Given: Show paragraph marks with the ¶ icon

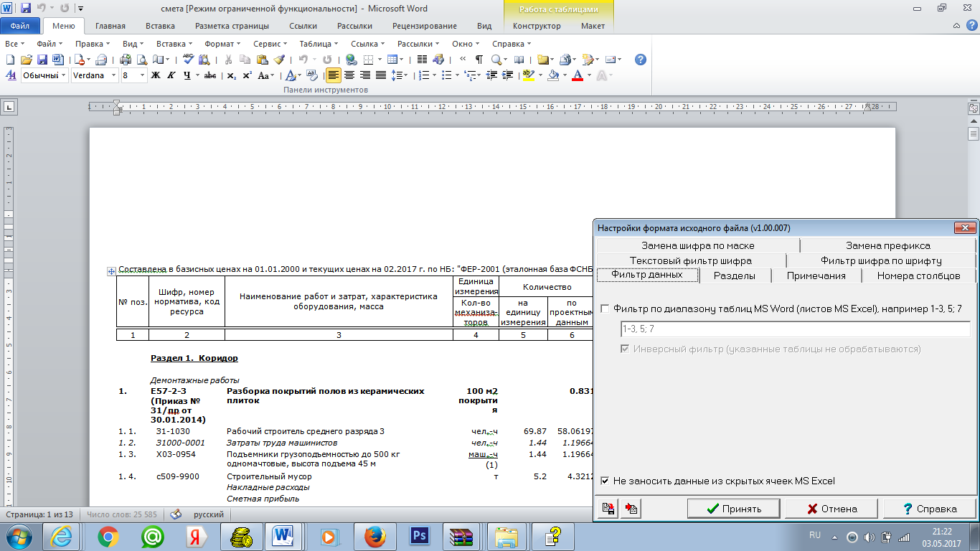Looking at the screenshot, I should (479, 60).
